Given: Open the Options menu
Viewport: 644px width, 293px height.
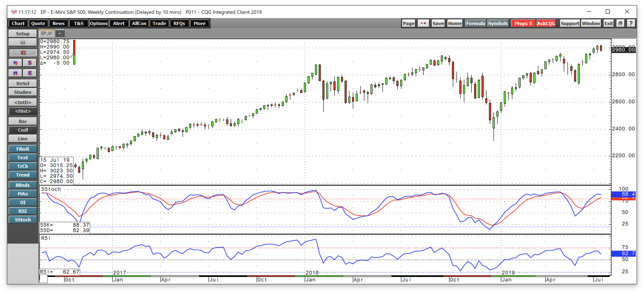Looking at the screenshot, I should 99,23.
